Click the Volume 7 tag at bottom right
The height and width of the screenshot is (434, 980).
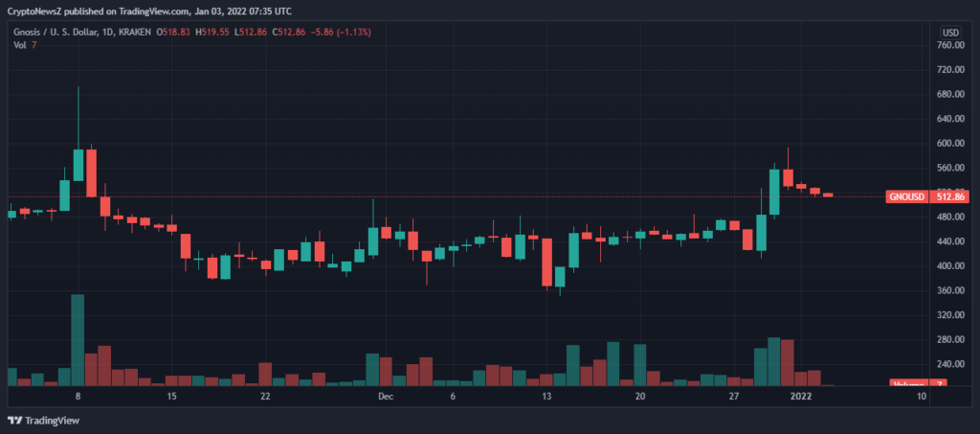[x=918, y=384]
